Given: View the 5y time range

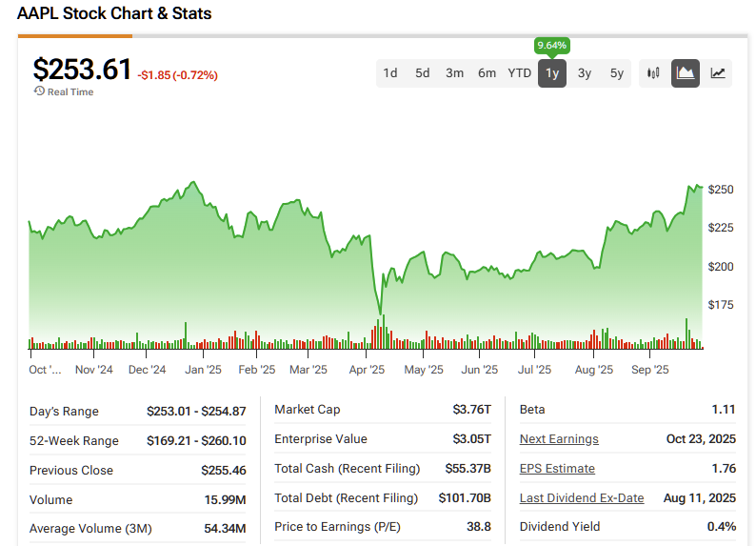Looking at the screenshot, I should [617, 73].
